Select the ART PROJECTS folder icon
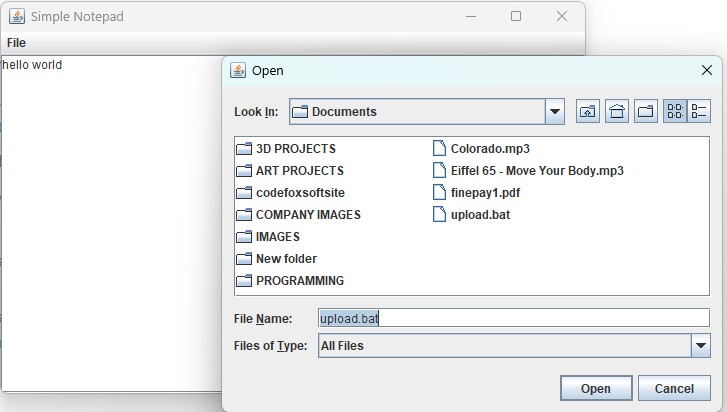This screenshot has height=412, width=727. 244,171
